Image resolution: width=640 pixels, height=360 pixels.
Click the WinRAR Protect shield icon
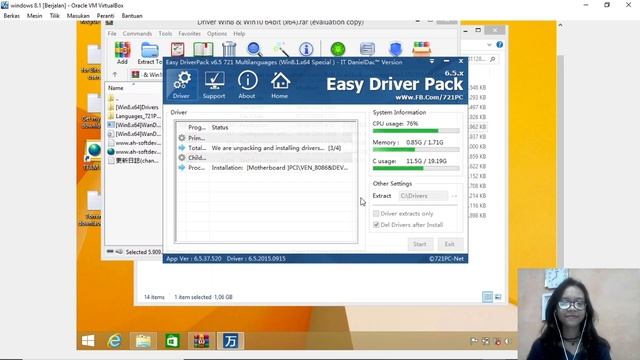click(x=395, y=49)
